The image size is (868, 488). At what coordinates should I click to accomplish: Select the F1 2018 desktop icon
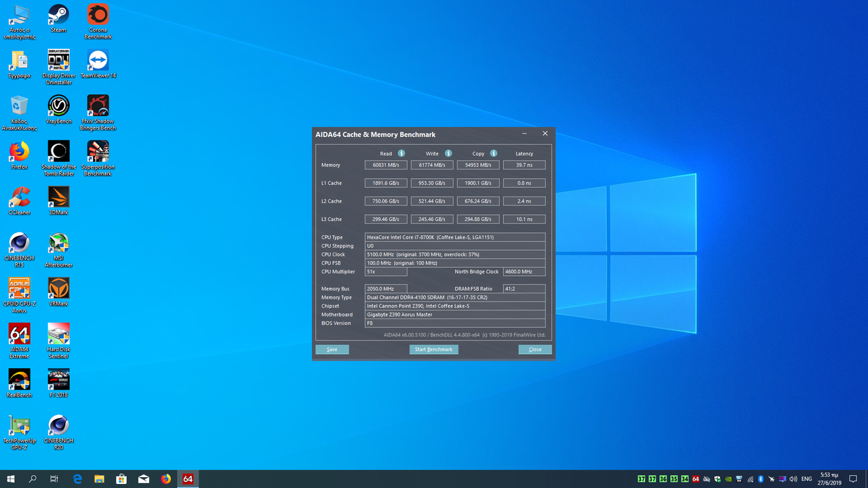pyautogui.click(x=58, y=383)
